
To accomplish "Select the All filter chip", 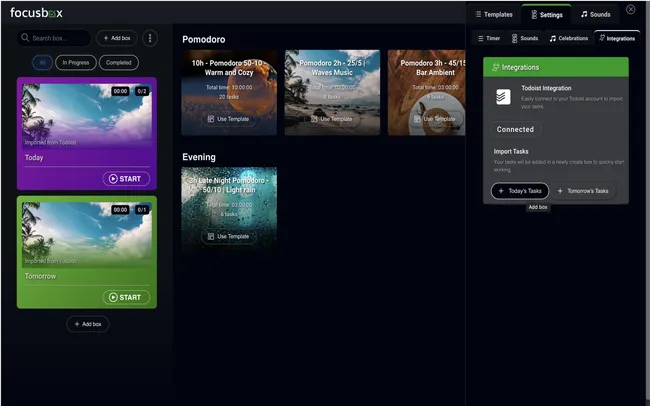I will coord(42,62).
